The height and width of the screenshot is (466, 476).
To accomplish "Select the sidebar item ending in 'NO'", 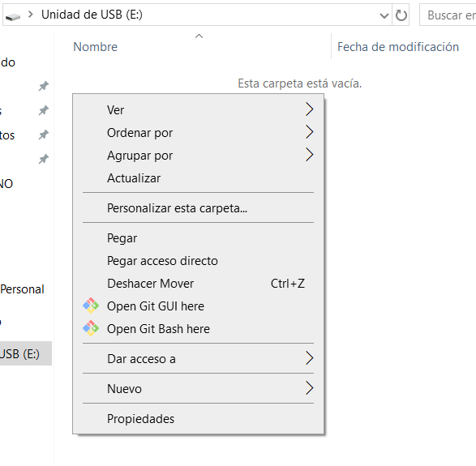I will pyautogui.click(x=6, y=184).
